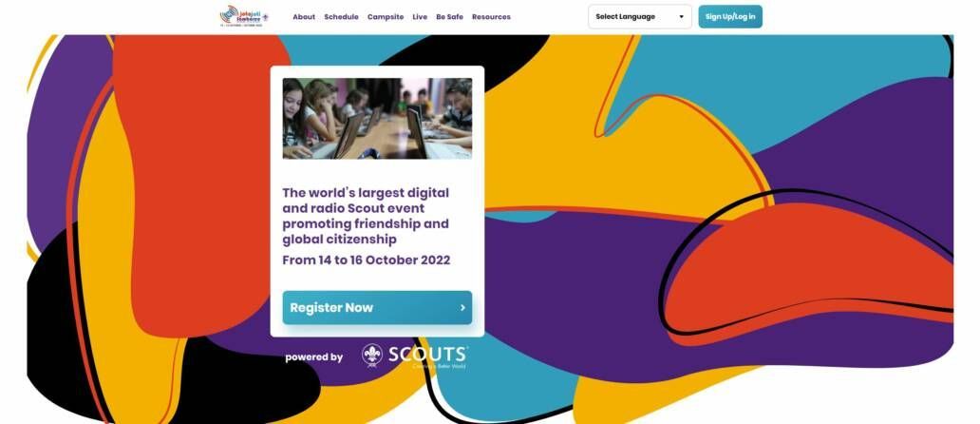Viewport: 980px width, 424px height.
Task: Click the world's largest digital event headline
Action: tap(366, 216)
